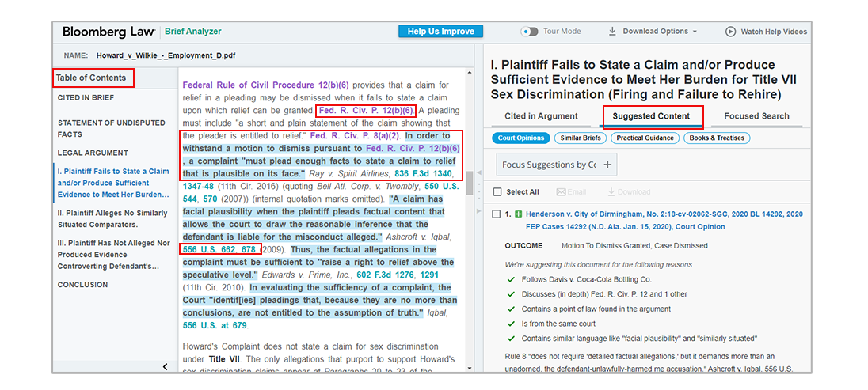Viewport: 868px width, 390px height.
Task: Click the Download button below Select All
Action: pos(629,192)
